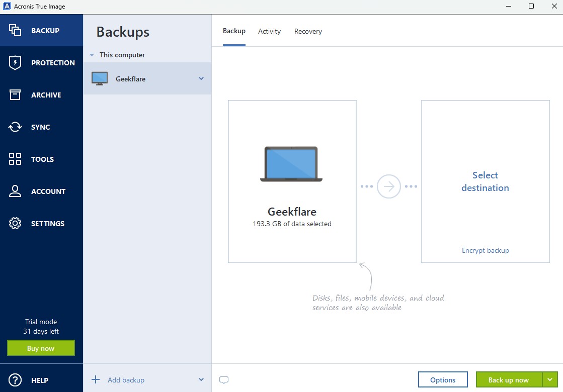This screenshot has height=392, width=563.
Task: Click the arrow circle between source and destination
Action: click(x=389, y=186)
